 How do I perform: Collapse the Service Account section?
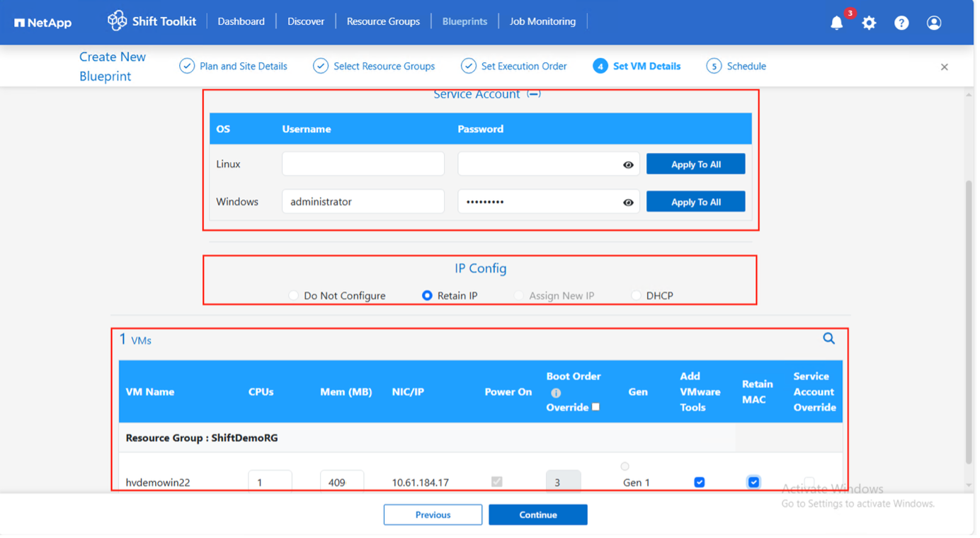tap(533, 93)
